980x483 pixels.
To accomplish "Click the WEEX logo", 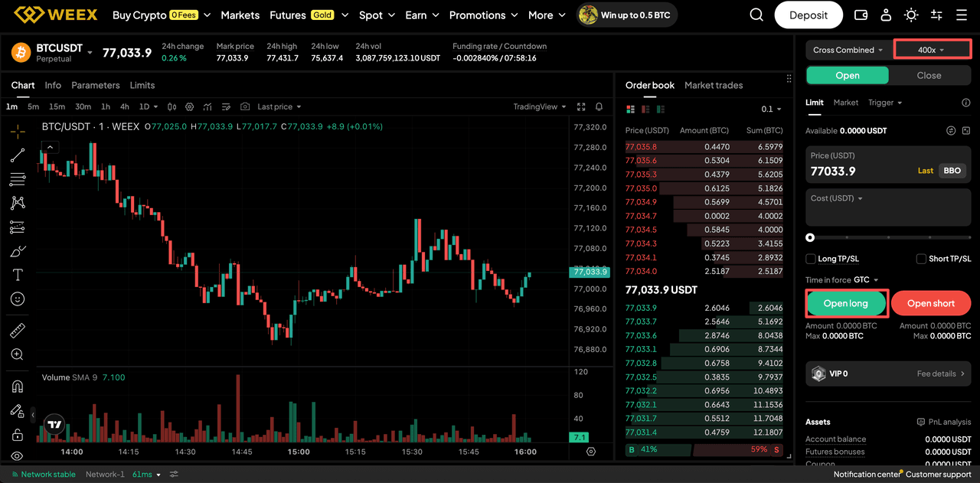I will (57, 15).
